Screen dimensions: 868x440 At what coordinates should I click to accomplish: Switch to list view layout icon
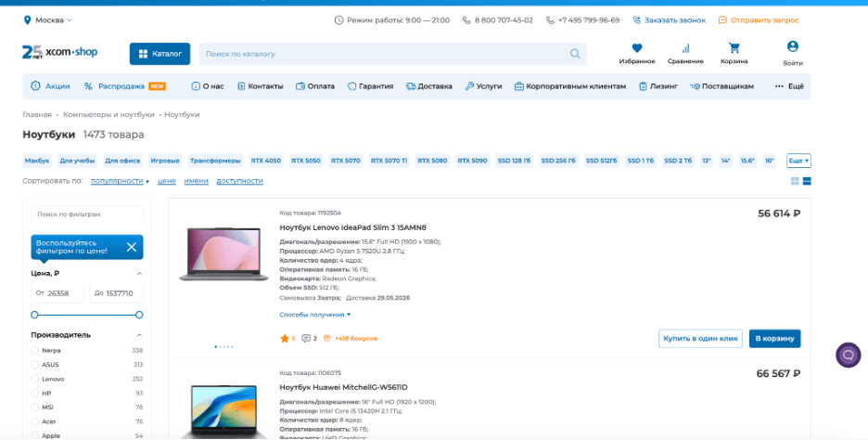807,181
